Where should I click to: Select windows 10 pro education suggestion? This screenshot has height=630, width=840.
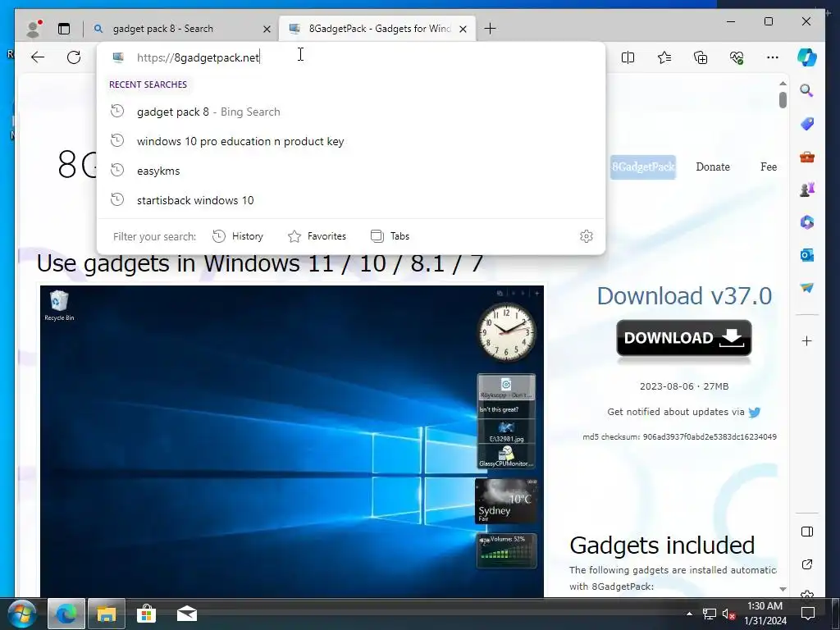[351, 141]
